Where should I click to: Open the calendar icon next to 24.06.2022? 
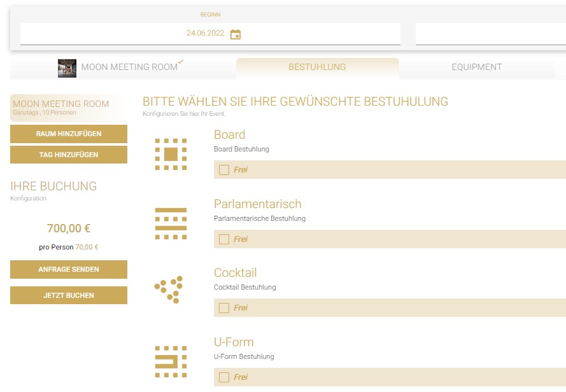[x=236, y=34]
